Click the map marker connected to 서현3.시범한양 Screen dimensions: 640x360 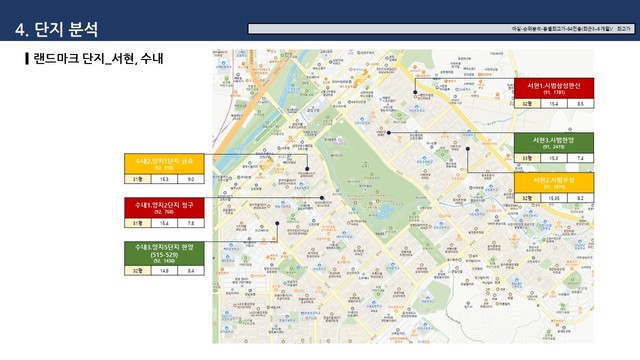[389, 133]
